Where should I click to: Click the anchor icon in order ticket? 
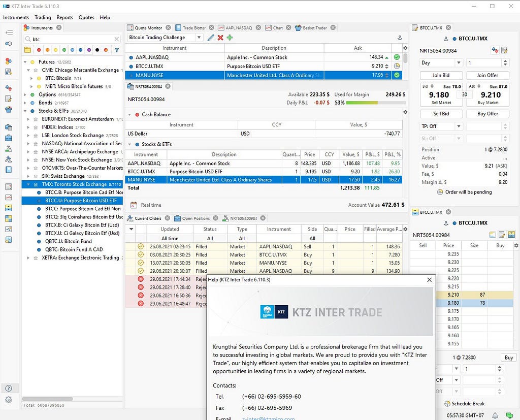(x=446, y=39)
